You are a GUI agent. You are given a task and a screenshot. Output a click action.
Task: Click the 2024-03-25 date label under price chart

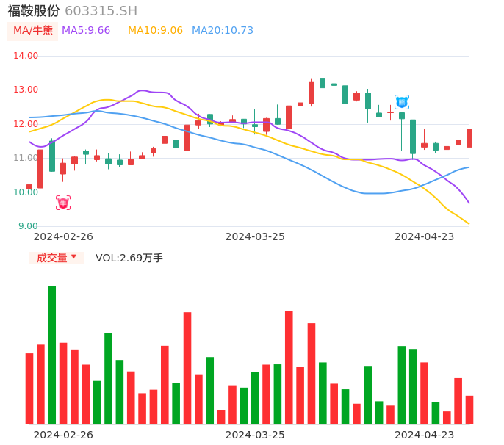pos(255,236)
